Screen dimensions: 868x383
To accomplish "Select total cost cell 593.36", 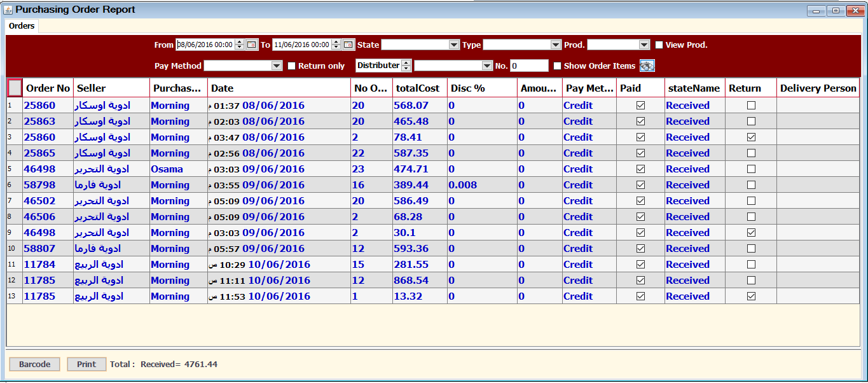I will 420,249.
